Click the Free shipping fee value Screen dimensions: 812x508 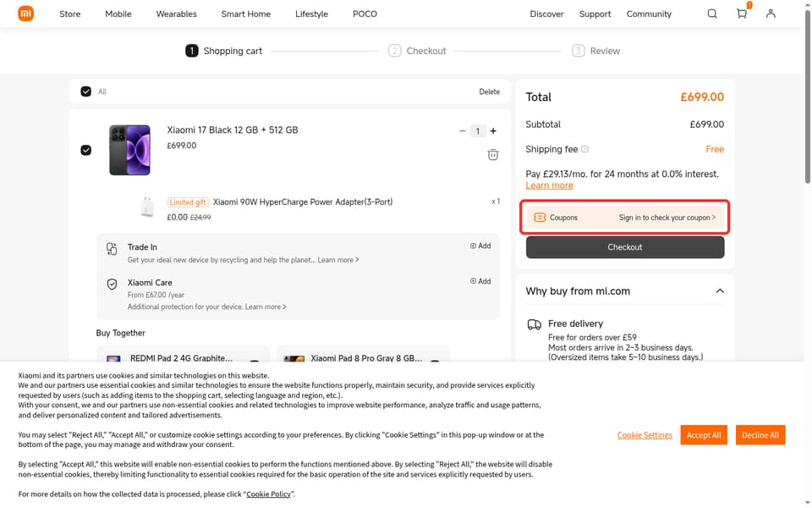point(715,149)
